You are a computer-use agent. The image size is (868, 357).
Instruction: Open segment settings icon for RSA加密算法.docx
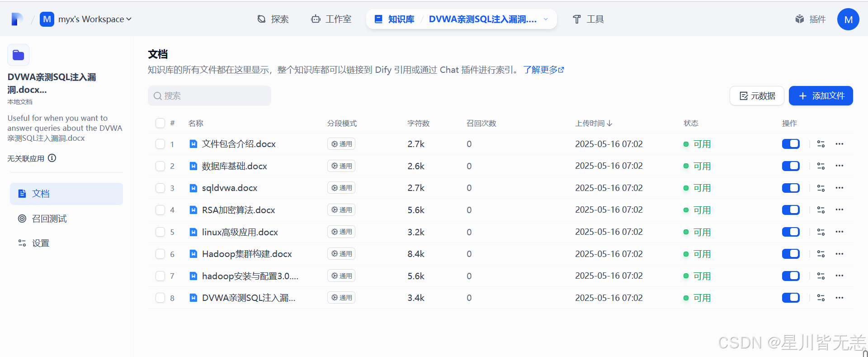(x=821, y=210)
